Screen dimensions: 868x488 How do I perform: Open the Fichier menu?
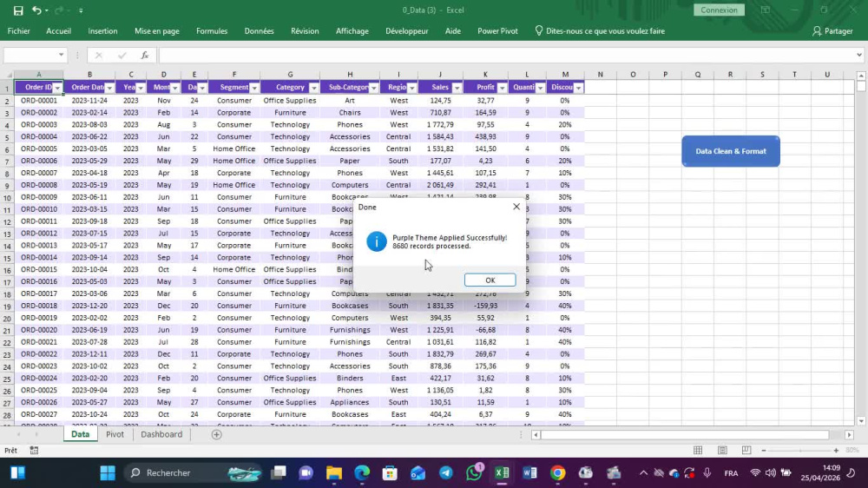pos(19,31)
